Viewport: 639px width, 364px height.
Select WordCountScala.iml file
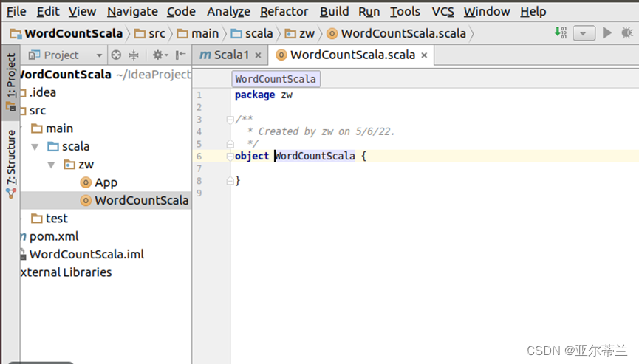click(86, 254)
